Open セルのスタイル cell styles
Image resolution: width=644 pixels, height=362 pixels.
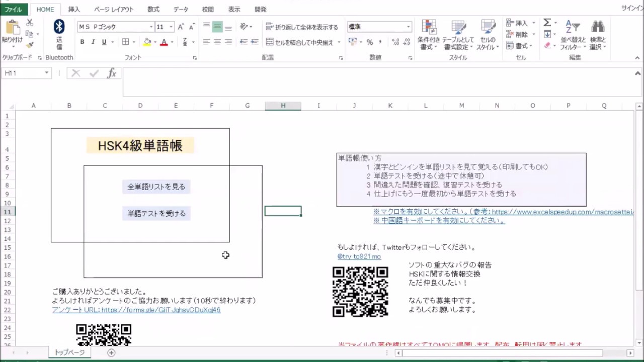[x=488, y=35]
